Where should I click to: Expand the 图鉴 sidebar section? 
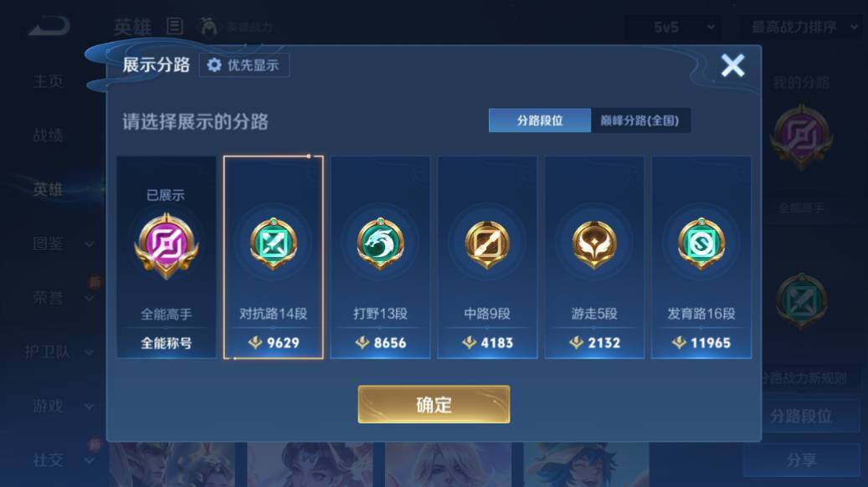[62, 243]
